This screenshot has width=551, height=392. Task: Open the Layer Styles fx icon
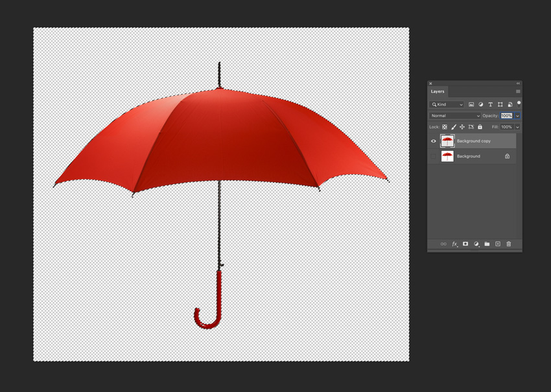pos(454,244)
